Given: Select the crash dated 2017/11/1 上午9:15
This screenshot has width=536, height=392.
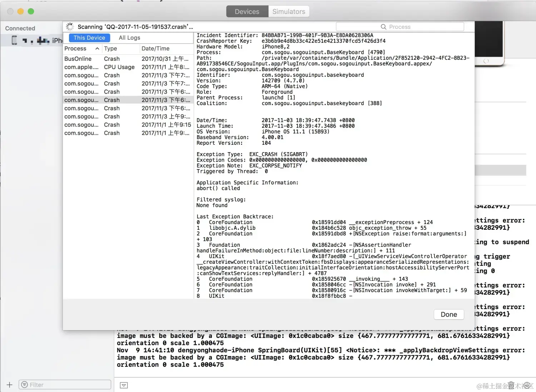Looking at the screenshot, I should pyautogui.click(x=128, y=125).
